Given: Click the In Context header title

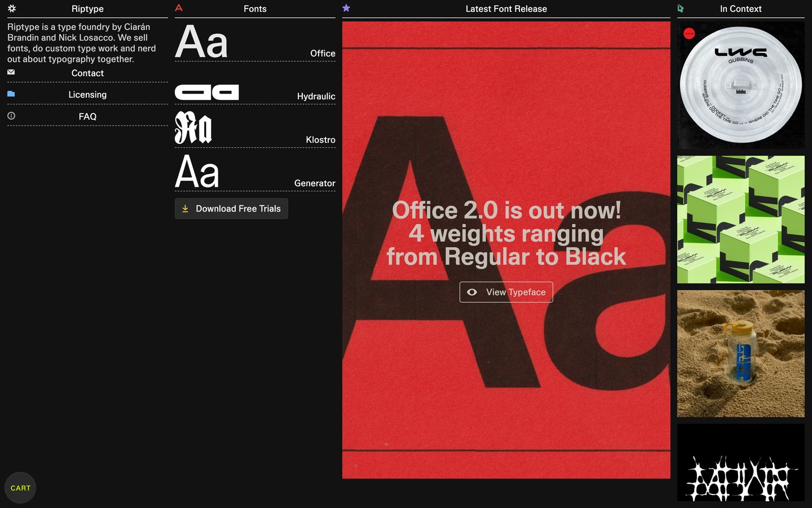Looking at the screenshot, I should click(x=740, y=9).
